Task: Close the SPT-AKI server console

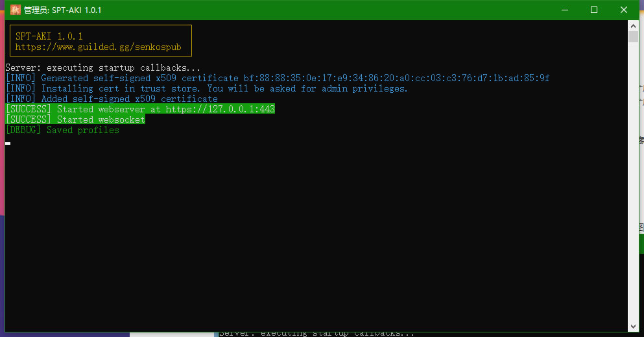Action: 623,10
